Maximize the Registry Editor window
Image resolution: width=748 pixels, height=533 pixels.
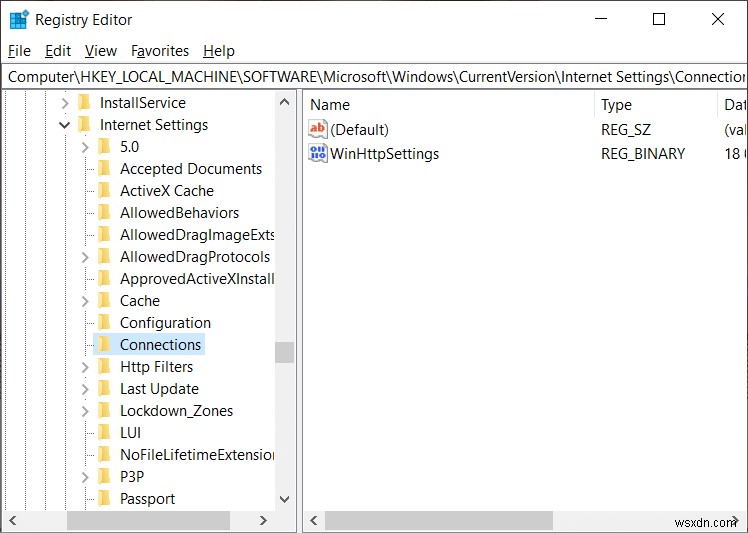click(659, 19)
